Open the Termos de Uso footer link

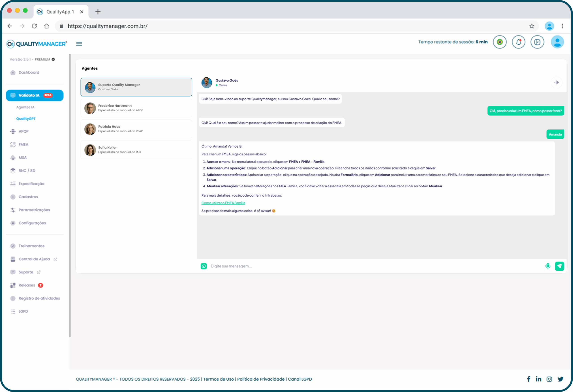[x=218, y=379]
